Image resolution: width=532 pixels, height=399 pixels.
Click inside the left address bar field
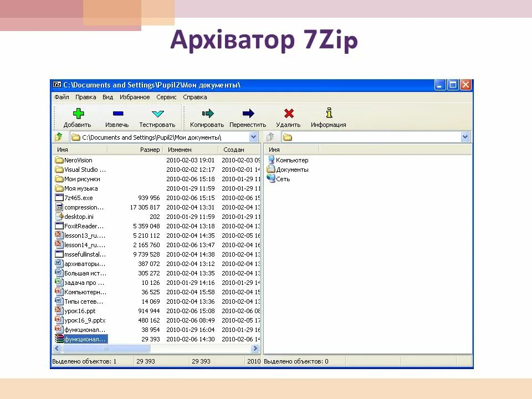click(166, 136)
